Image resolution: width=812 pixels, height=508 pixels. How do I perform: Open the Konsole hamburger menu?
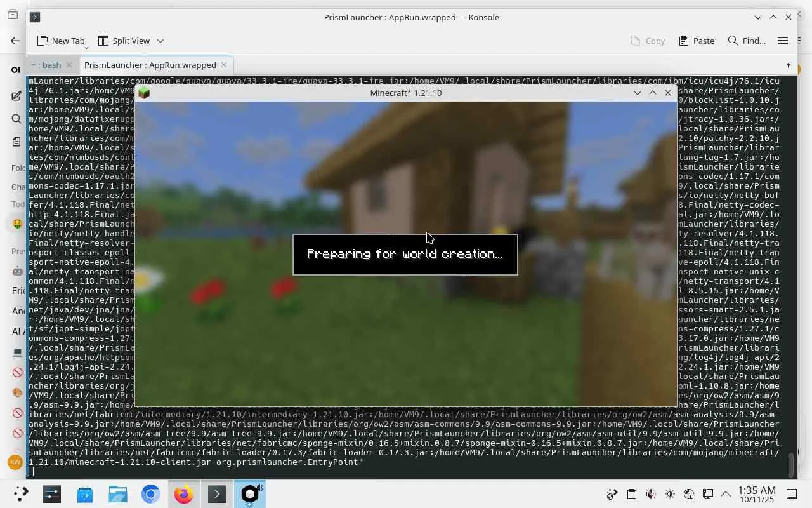pyautogui.click(x=783, y=41)
